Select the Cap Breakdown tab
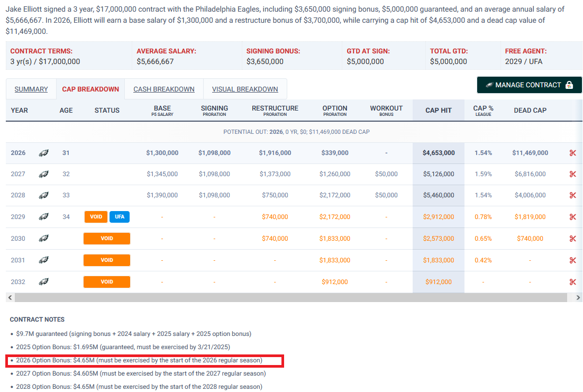The width and height of the screenshot is (583, 392). click(x=90, y=89)
